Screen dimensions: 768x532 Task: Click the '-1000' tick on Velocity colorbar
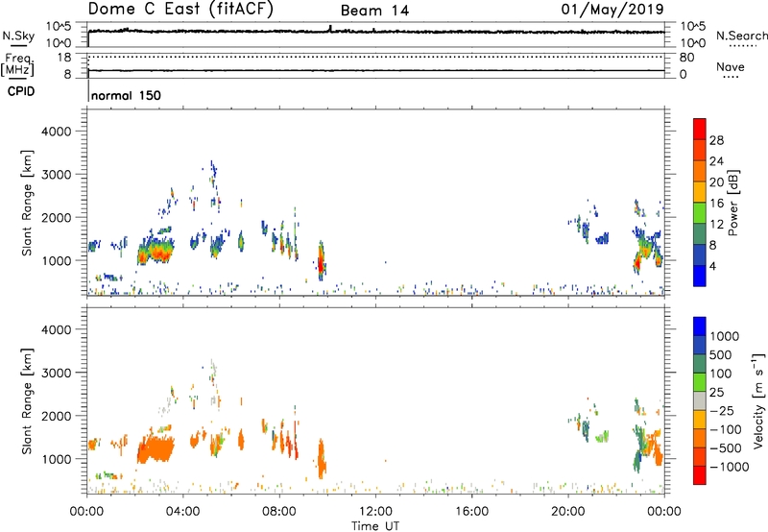(730, 467)
